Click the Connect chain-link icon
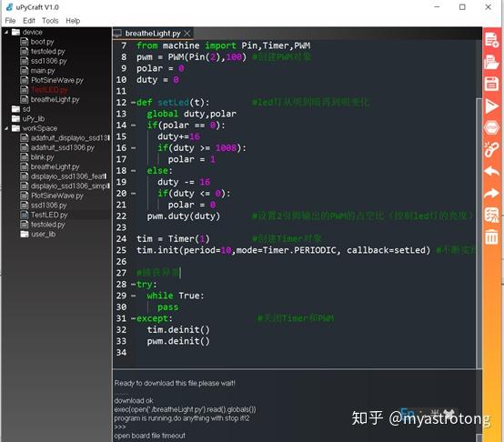This screenshot has height=442, width=504. click(x=491, y=149)
